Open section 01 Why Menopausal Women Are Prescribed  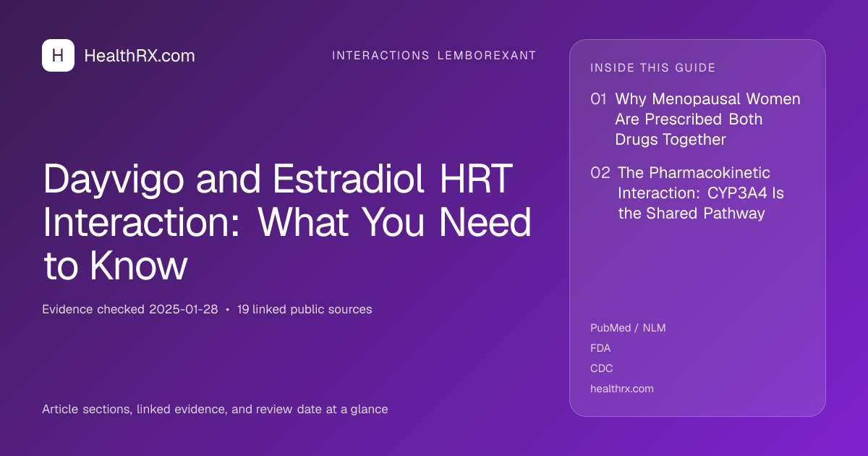(x=696, y=119)
